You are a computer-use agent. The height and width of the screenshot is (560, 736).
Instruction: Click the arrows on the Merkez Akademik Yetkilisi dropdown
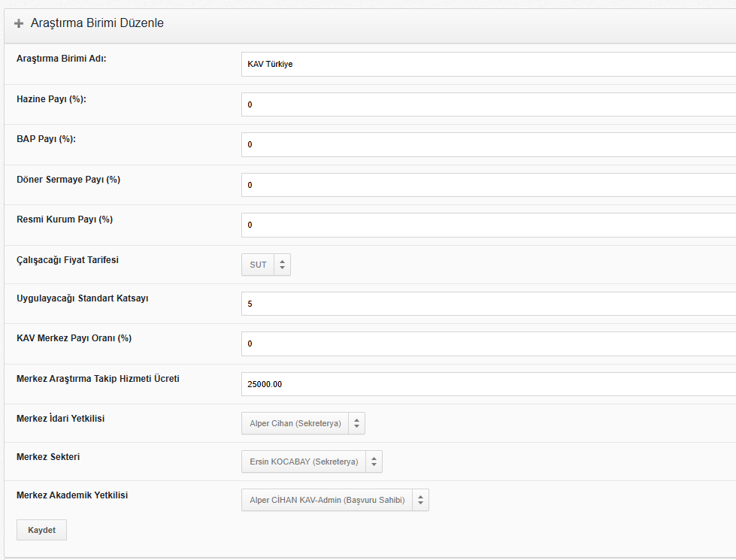coord(420,501)
